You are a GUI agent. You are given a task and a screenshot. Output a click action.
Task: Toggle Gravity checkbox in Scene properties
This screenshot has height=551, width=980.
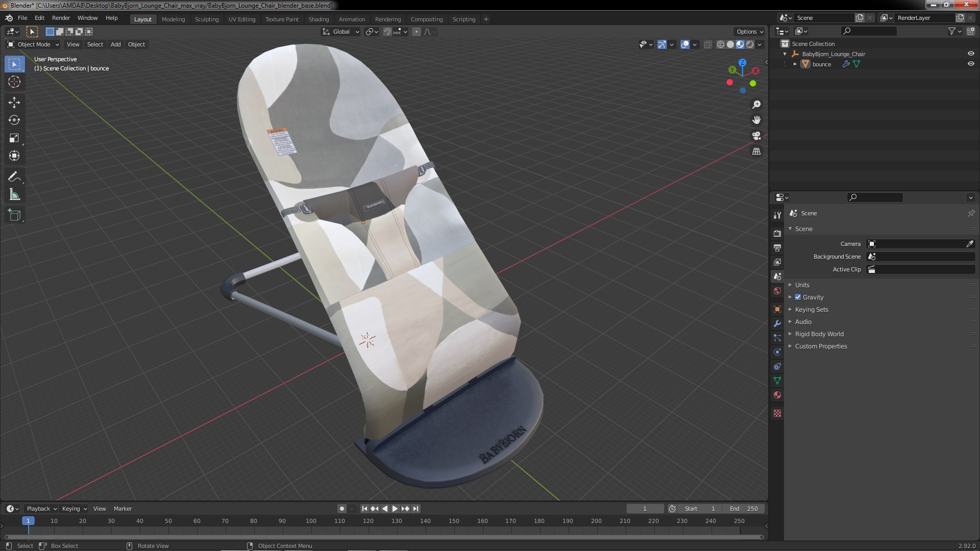tap(798, 297)
